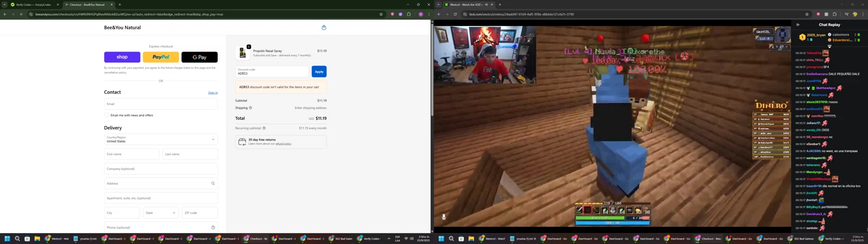
Task: Show hidden system tray icons
Action: [x=389, y=238]
